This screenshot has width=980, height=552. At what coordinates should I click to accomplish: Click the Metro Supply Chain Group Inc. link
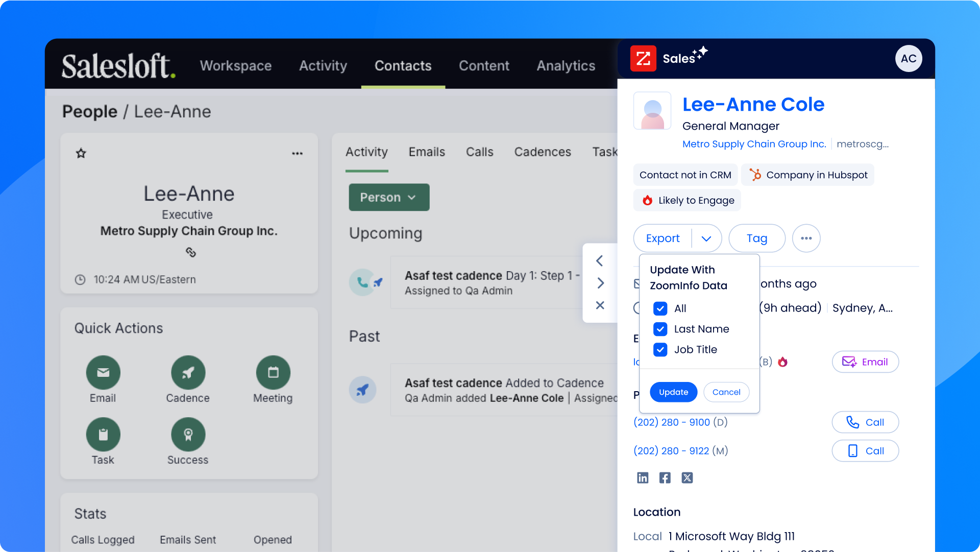point(754,144)
